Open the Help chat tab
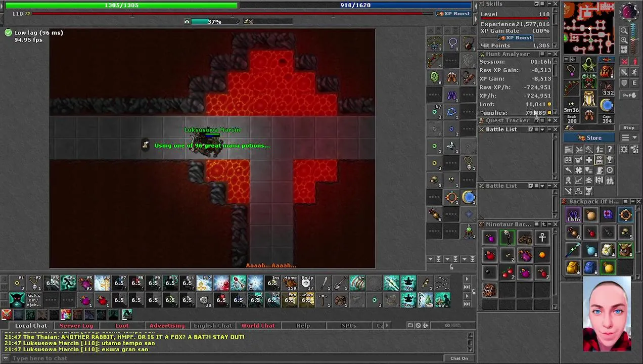 (x=303, y=326)
